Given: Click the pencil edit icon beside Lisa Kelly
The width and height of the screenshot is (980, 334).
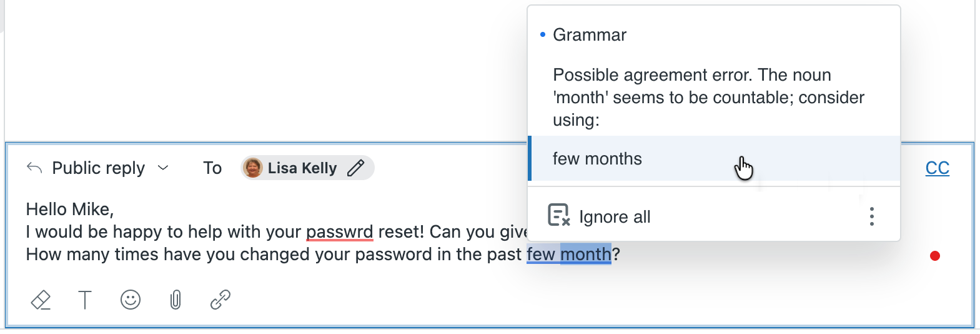Looking at the screenshot, I should (356, 168).
